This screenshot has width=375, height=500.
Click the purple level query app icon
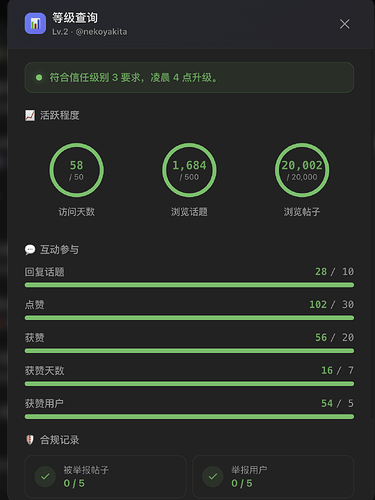35,23
